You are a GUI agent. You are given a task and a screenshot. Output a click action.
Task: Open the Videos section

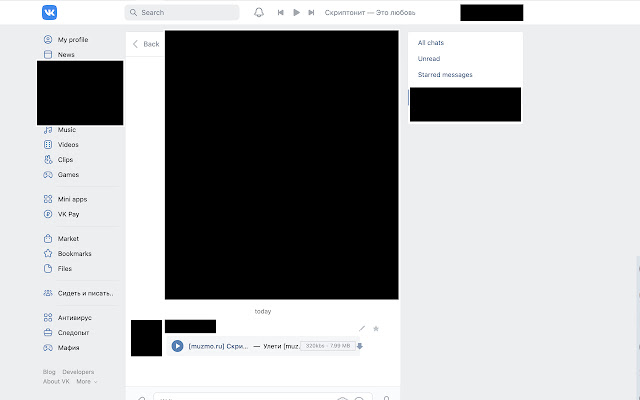[x=61, y=145]
